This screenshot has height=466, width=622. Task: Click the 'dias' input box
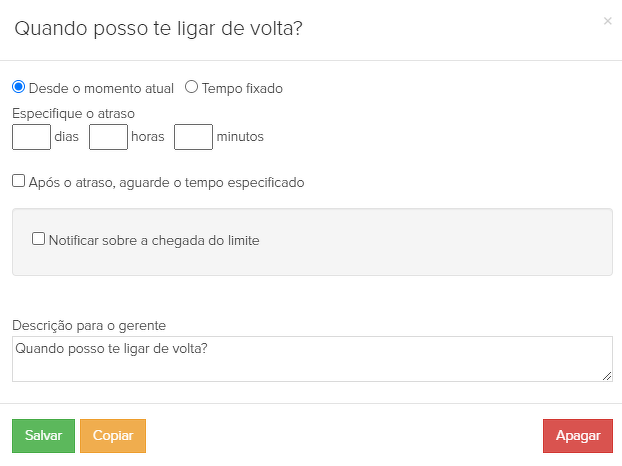pos(31,136)
